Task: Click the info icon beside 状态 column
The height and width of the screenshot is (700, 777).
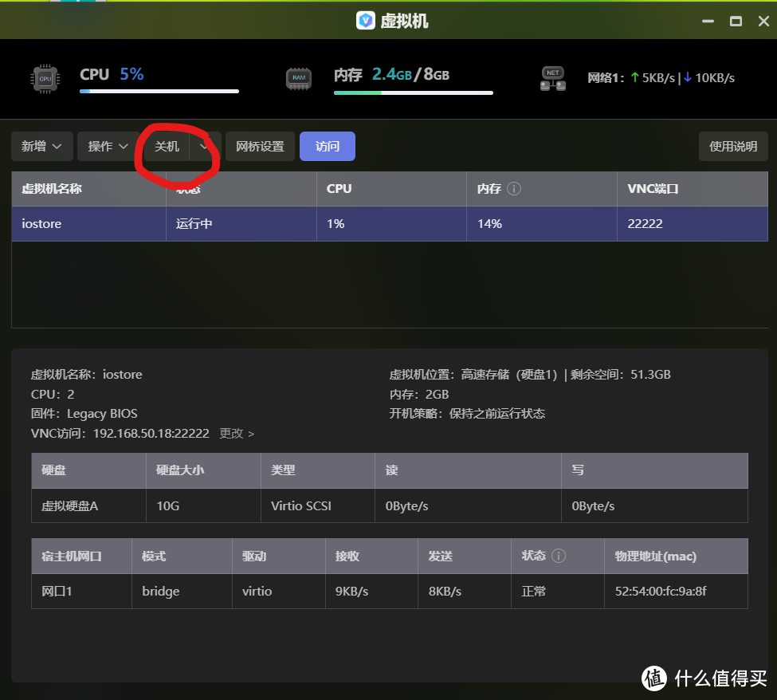Action: tap(559, 556)
